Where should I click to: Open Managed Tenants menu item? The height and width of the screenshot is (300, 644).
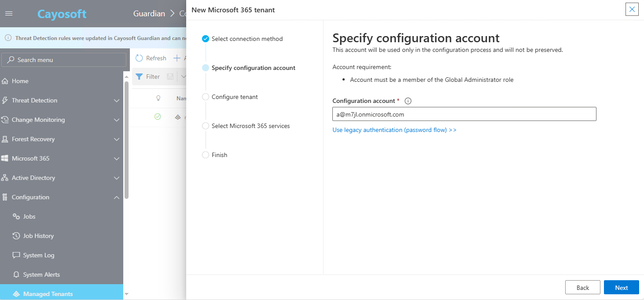pos(62,293)
